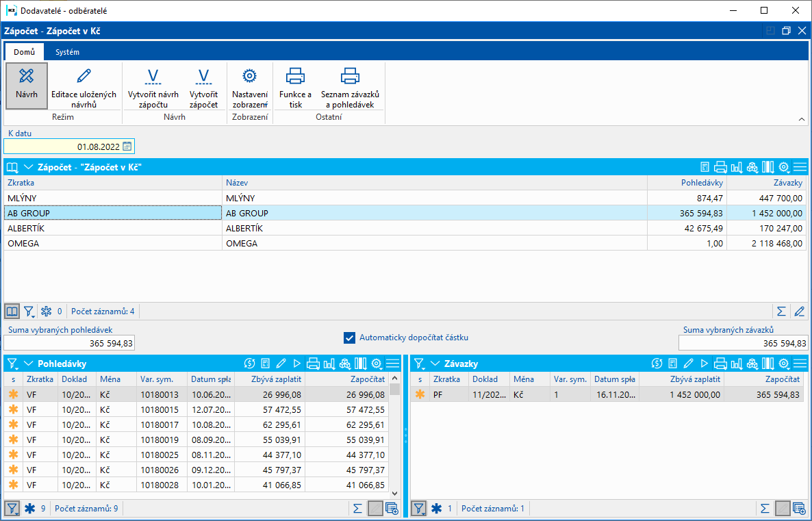
Task: Click Vytvořit návrh zápočtu
Action: pos(153,85)
